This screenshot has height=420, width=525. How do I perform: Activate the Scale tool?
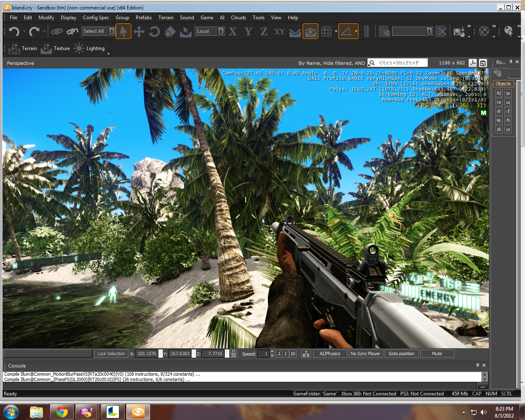point(170,32)
